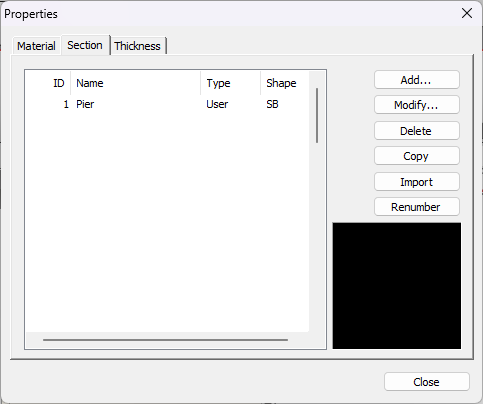This screenshot has height=404, width=483.
Task: Click the Add... button
Action: point(416,80)
